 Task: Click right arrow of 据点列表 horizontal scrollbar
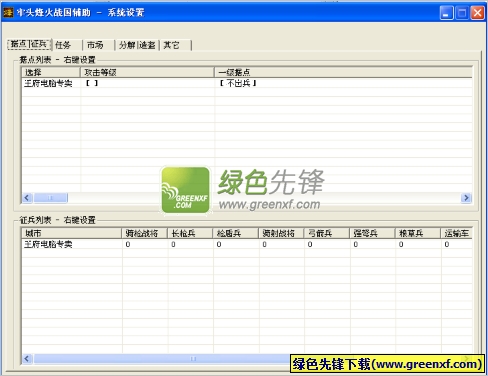click(x=466, y=198)
